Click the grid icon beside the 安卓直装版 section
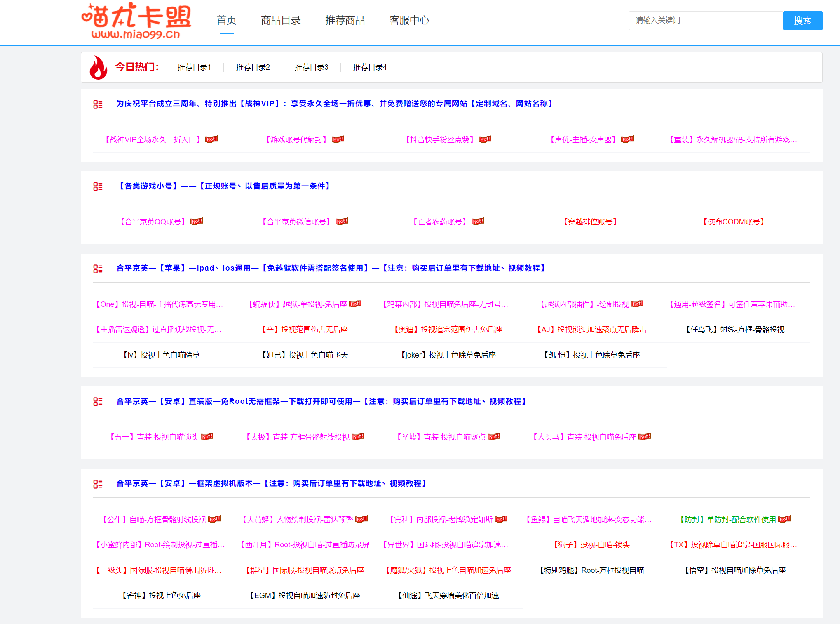 pos(98,401)
